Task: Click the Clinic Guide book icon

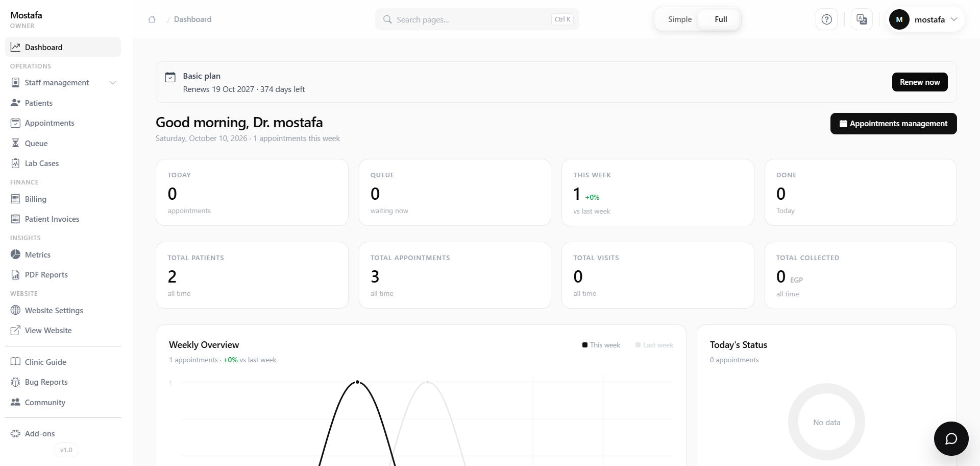Action: [x=15, y=362]
